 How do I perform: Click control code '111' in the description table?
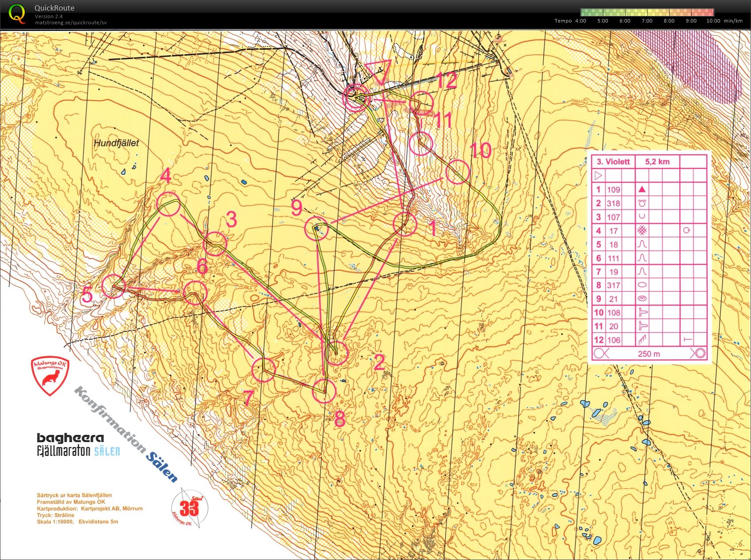[x=613, y=258]
